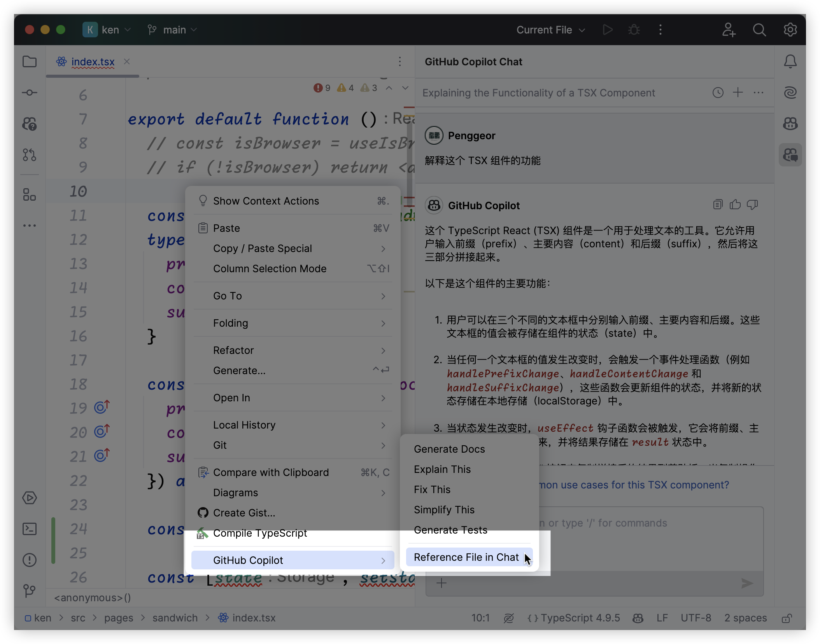Send the Copilot chat message
Image resolution: width=820 pixels, height=644 pixels.
[747, 583]
